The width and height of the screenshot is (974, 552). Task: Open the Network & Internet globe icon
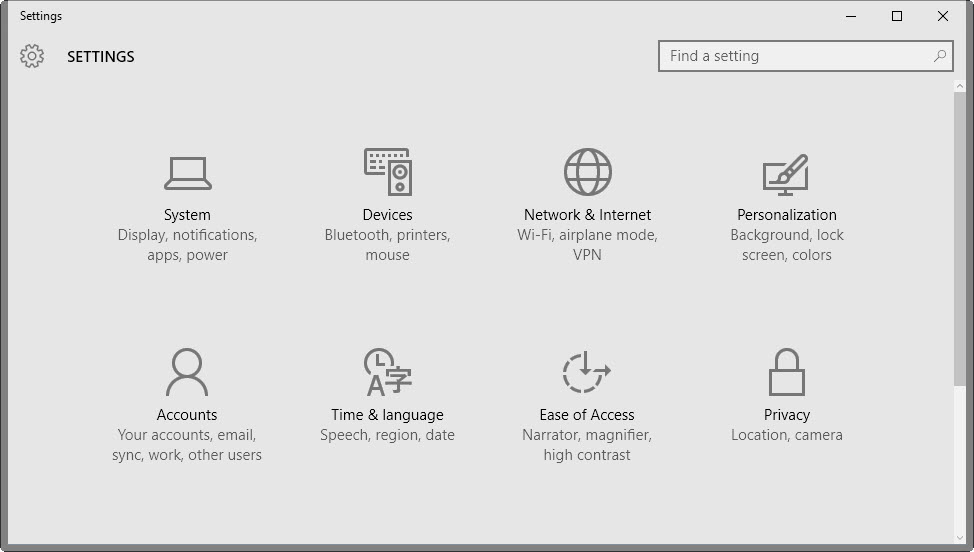tap(588, 172)
